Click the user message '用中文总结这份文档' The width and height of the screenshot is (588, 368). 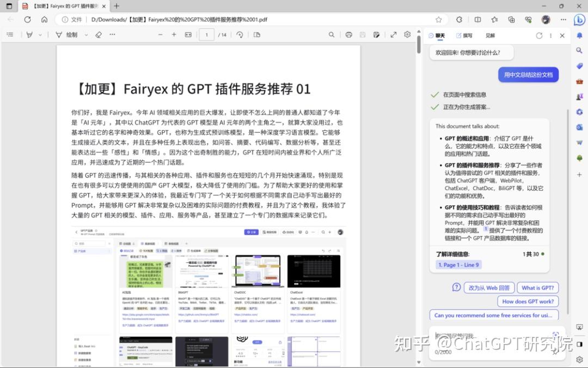click(528, 75)
